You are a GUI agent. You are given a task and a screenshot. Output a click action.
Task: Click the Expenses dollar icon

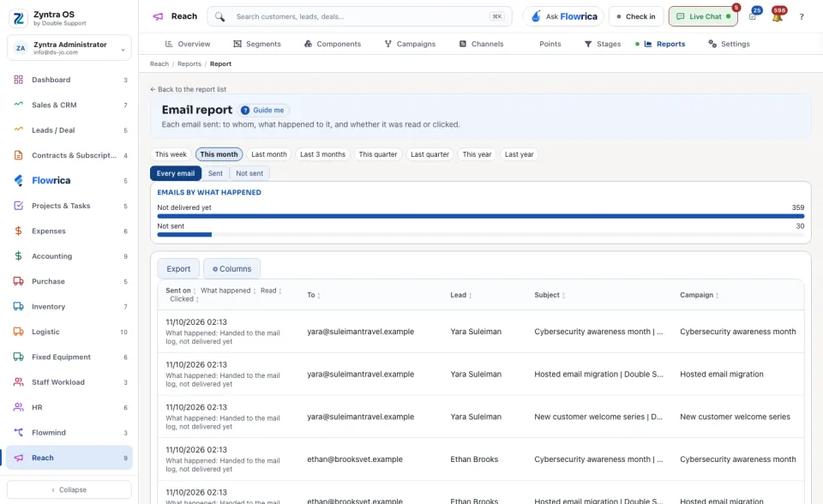[x=18, y=231]
